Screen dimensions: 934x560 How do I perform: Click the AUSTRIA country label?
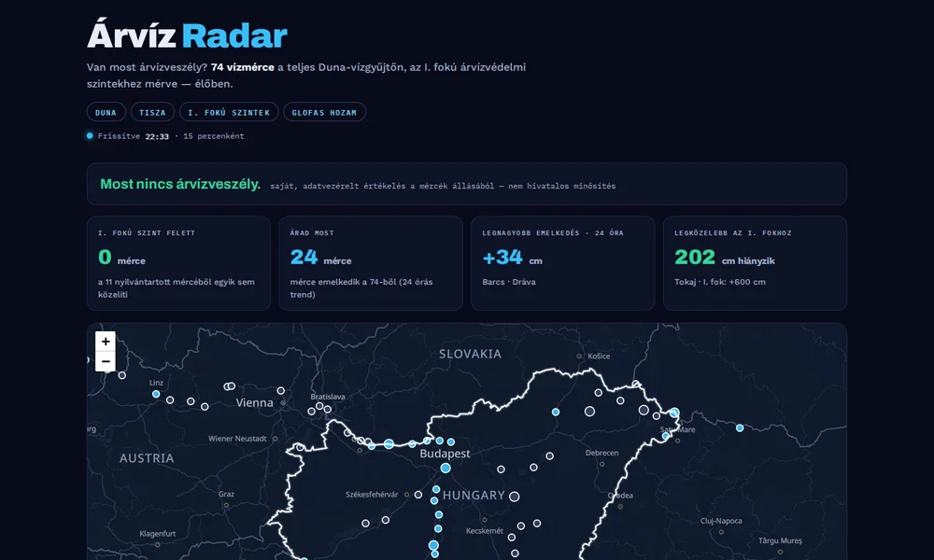coord(147,458)
